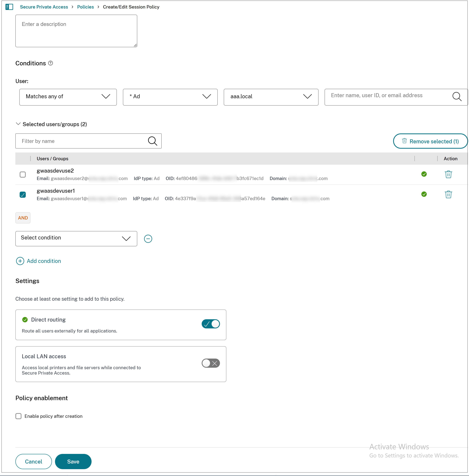Go to Secure Private Access breadcrumb
Screen dimensions: 469x476
tap(44, 7)
